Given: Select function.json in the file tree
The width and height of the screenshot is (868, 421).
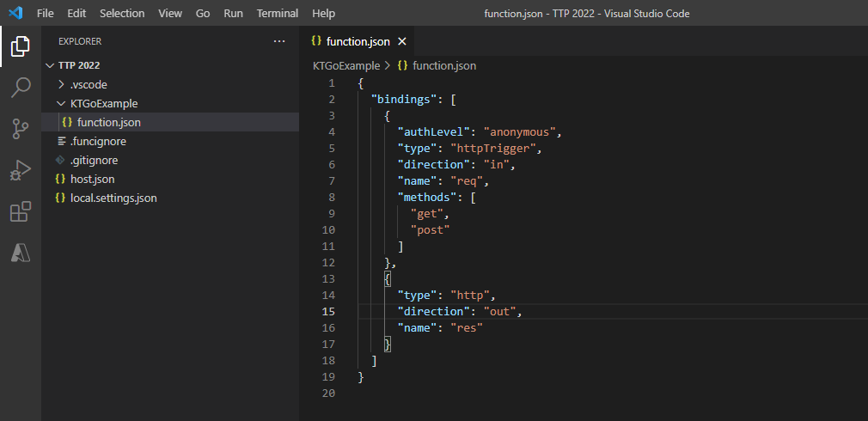Looking at the screenshot, I should pos(170,122).
